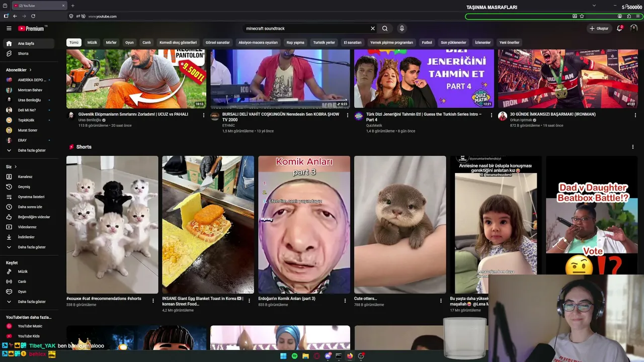Open a new browser tab
The image size is (644, 362).
pyautogui.click(x=73, y=6)
